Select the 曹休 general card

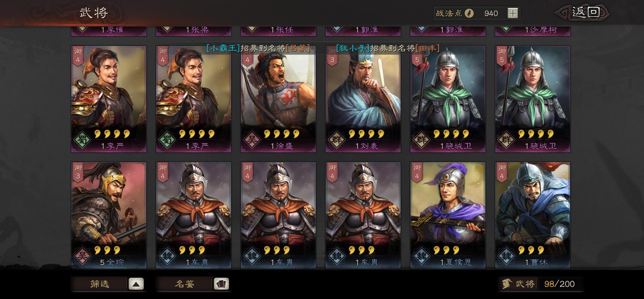click(533, 215)
